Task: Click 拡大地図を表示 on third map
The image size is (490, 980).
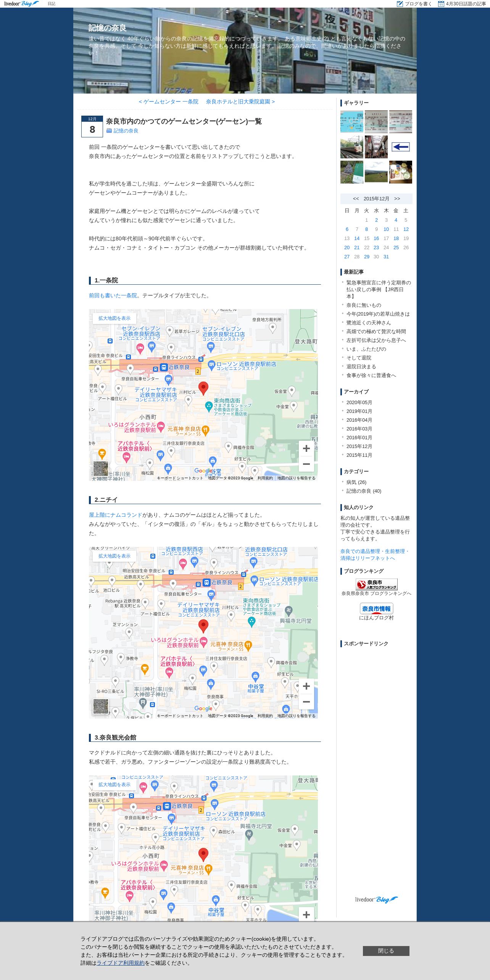Action: tap(114, 785)
